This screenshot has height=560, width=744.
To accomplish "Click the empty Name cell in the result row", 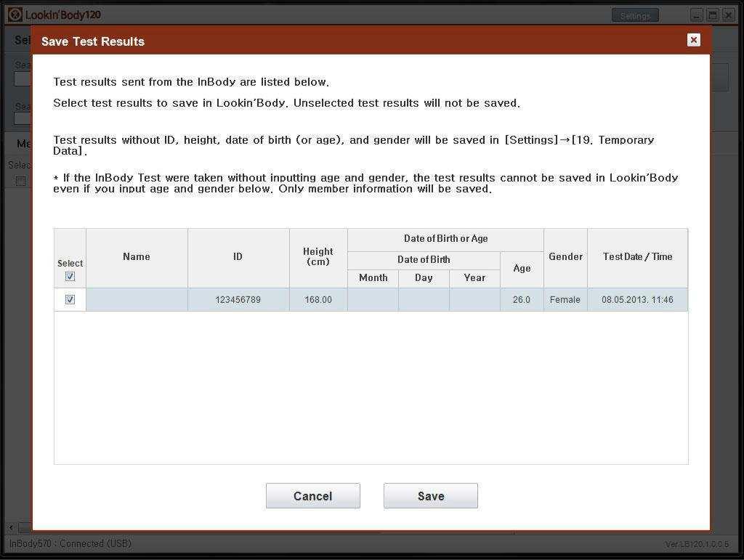I will 137,300.
